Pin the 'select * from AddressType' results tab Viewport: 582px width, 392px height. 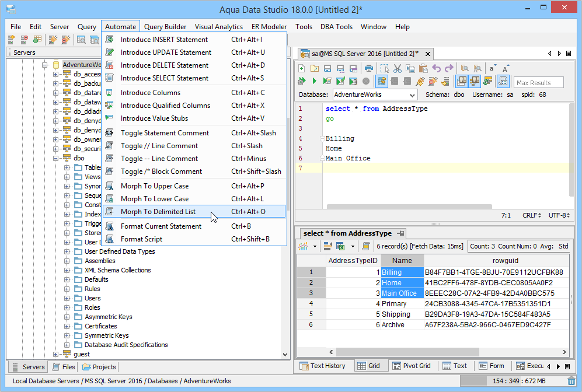pos(400,233)
